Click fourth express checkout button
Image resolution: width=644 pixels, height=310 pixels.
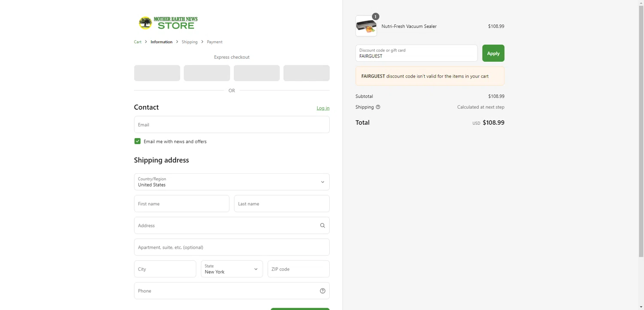click(307, 73)
